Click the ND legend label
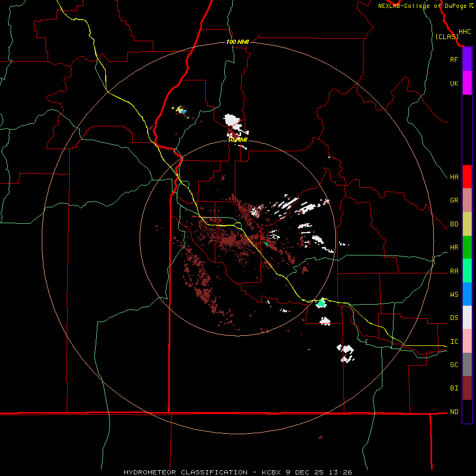 click(x=454, y=412)
